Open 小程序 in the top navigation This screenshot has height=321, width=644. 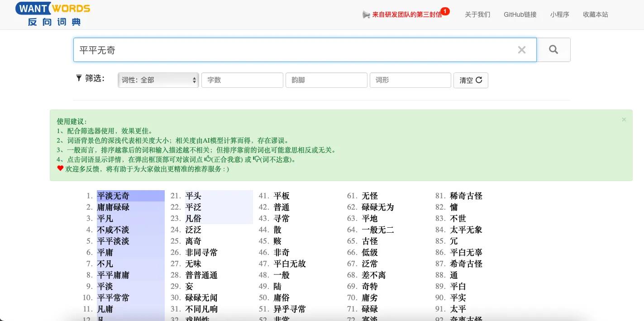point(560,14)
